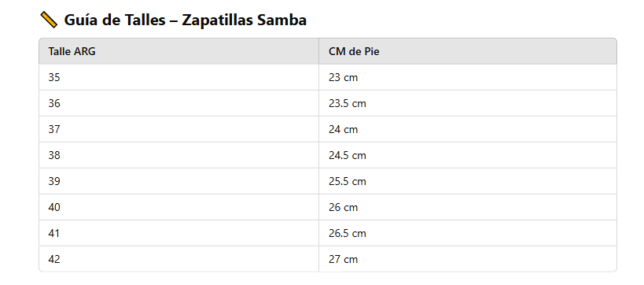Click the 26.5 cm cell
Viewport: 644px width, 285px height.
point(468,233)
